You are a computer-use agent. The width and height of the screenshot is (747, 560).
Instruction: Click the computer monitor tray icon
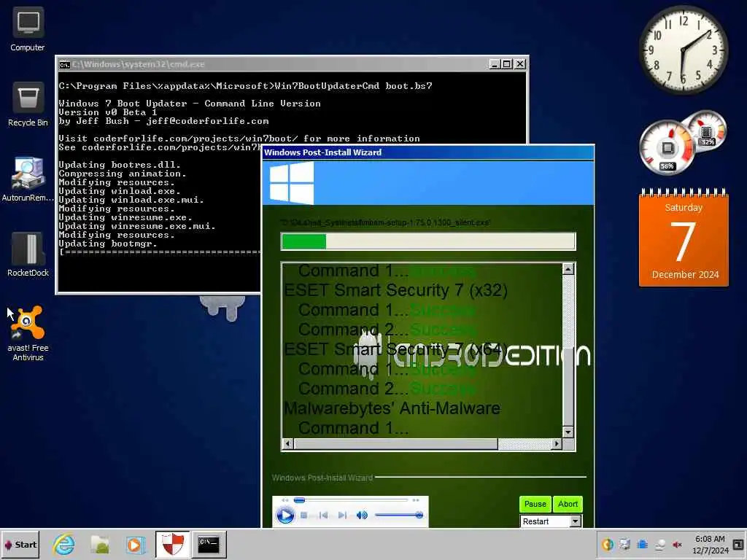tap(624, 544)
